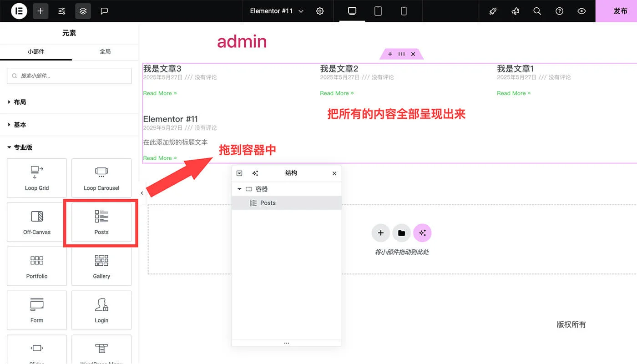
Task: Collapse the 容器 tree item
Action: (x=239, y=189)
